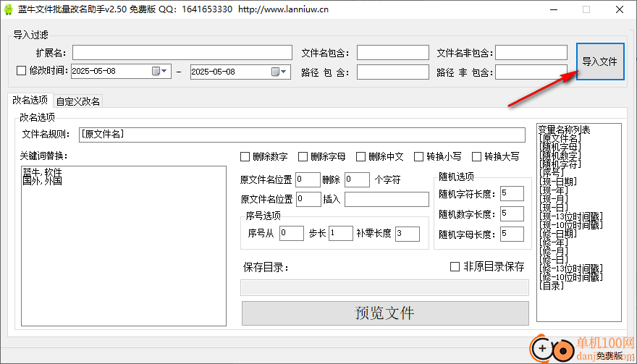Screen dimensions: 637x364
Task: Open calendar picker for start date 2025-05-08
Action: coord(160,72)
